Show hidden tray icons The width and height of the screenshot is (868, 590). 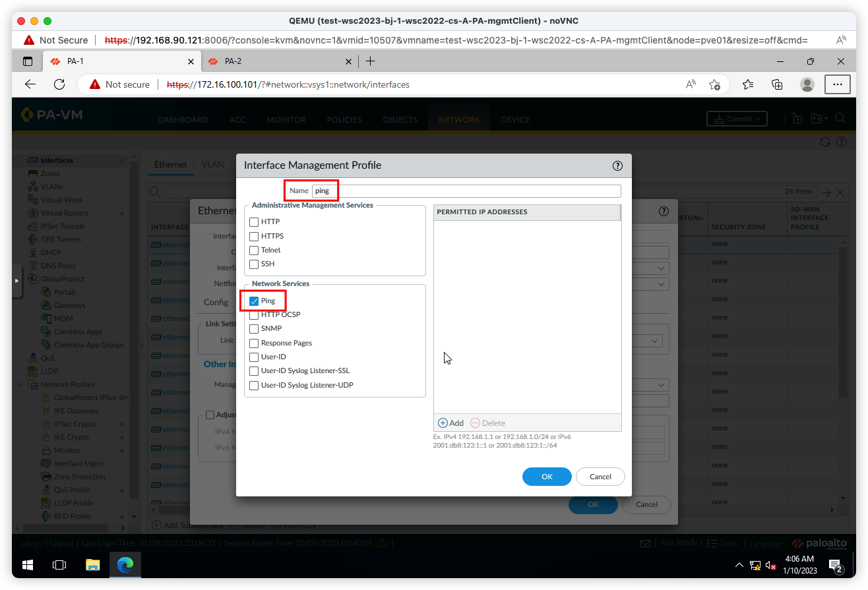pyautogui.click(x=739, y=565)
